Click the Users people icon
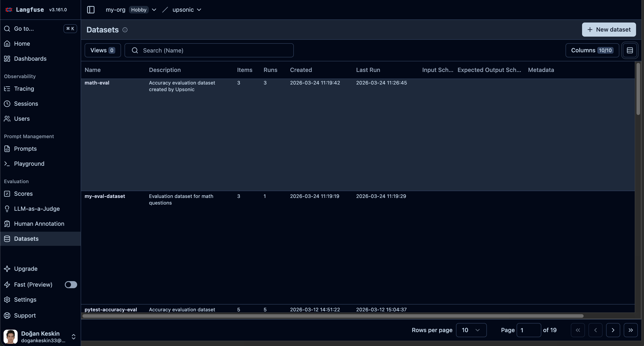This screenshot has height=346, width=644. point(7,119)
